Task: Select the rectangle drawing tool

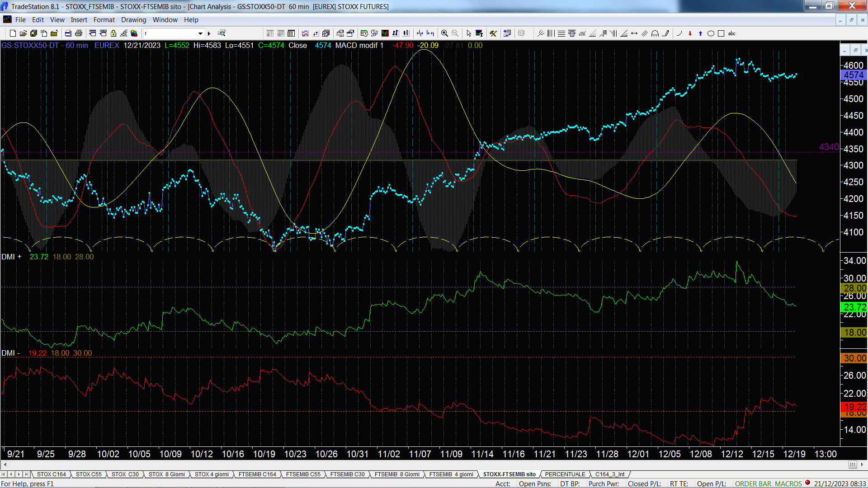Action: (x=721, y=33)
